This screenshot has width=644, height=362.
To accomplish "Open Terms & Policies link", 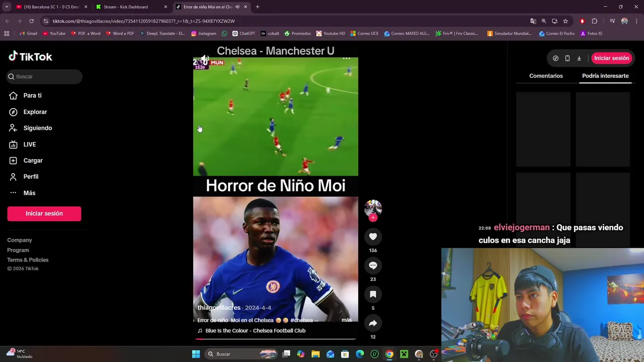I will tap(28, 260).
